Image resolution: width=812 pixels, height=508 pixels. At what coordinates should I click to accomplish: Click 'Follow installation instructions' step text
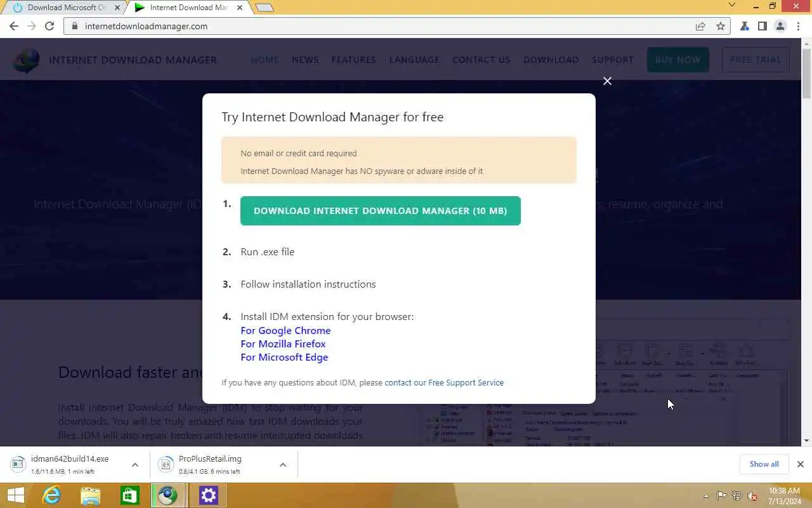(308, 284)
